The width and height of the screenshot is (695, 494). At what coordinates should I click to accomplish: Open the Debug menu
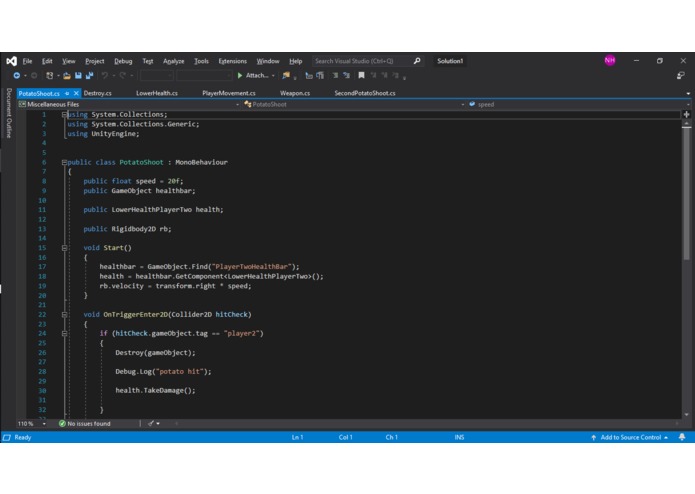coord(123,61)
